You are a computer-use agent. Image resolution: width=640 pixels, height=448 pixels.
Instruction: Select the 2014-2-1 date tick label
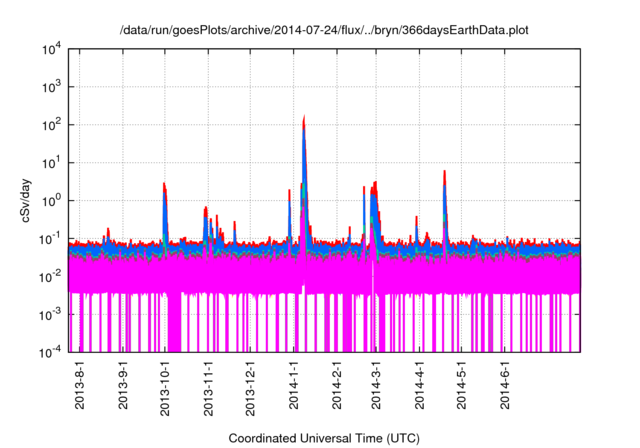[x=336, y=384]
